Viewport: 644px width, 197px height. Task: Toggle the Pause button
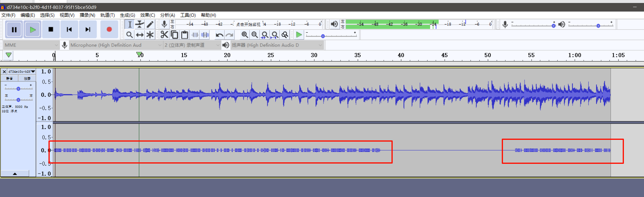[x=14, y=29]
